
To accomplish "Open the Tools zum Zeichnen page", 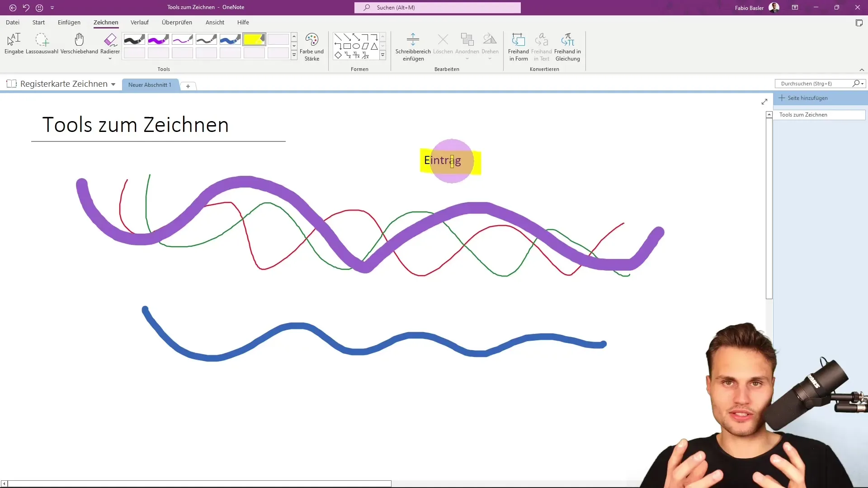I will click(x=819, y=115).
